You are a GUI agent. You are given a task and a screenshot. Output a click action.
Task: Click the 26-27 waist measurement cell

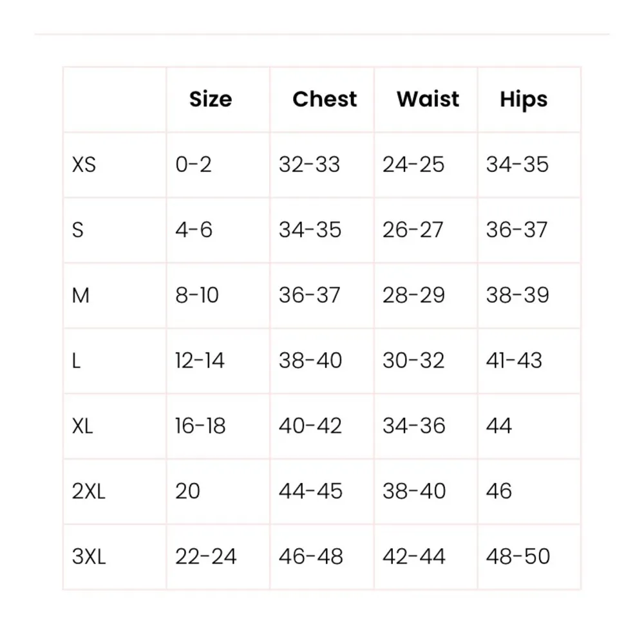pos(413,230)
